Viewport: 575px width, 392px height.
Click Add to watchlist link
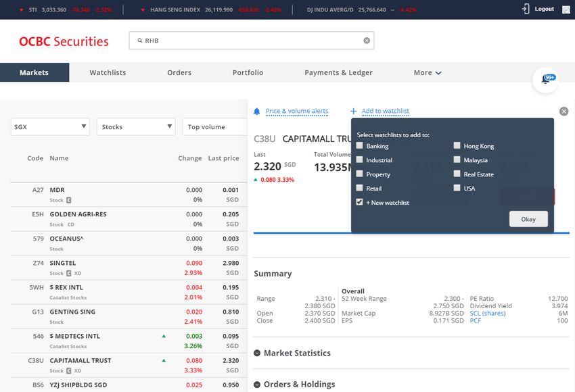click(386, 111)
